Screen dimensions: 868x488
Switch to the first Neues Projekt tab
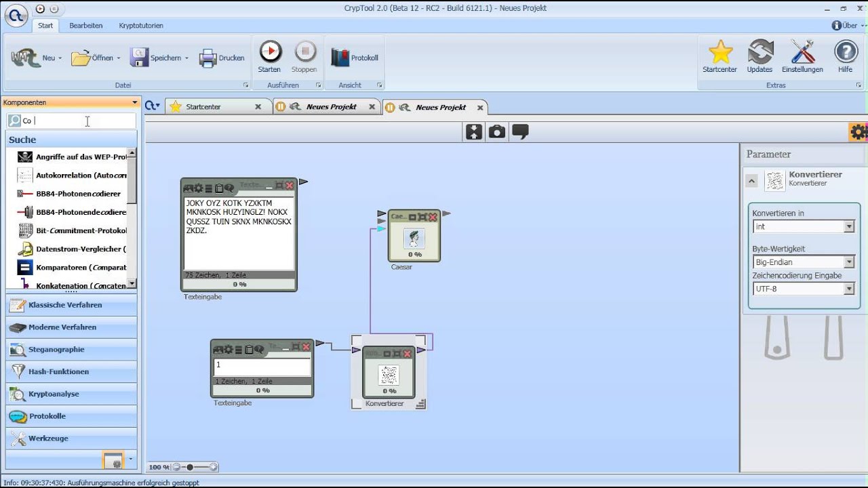click(327, 107)
